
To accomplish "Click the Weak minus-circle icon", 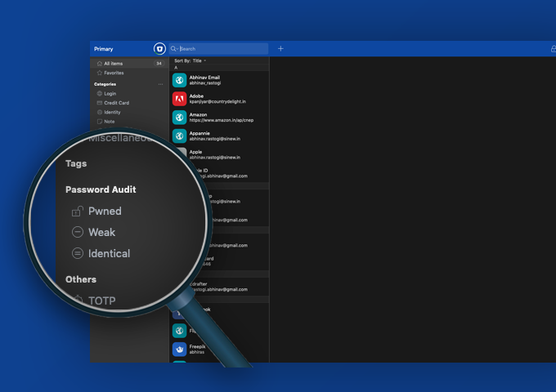I will [78, 233].
